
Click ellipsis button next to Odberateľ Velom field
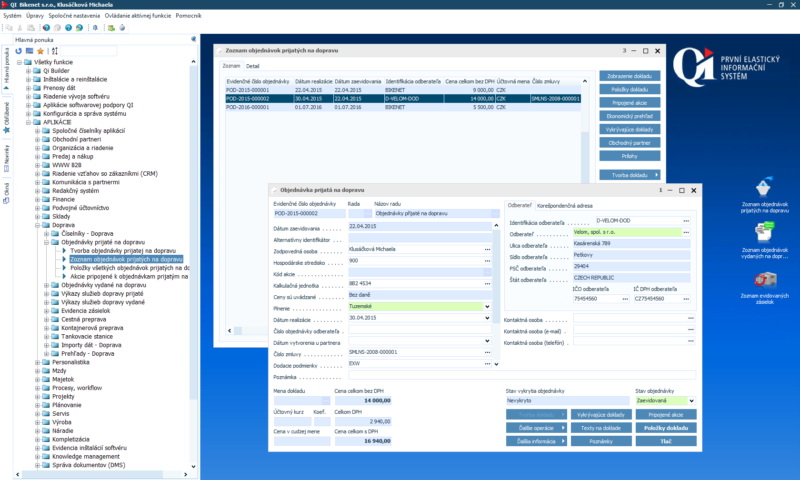tap(686, 232)
